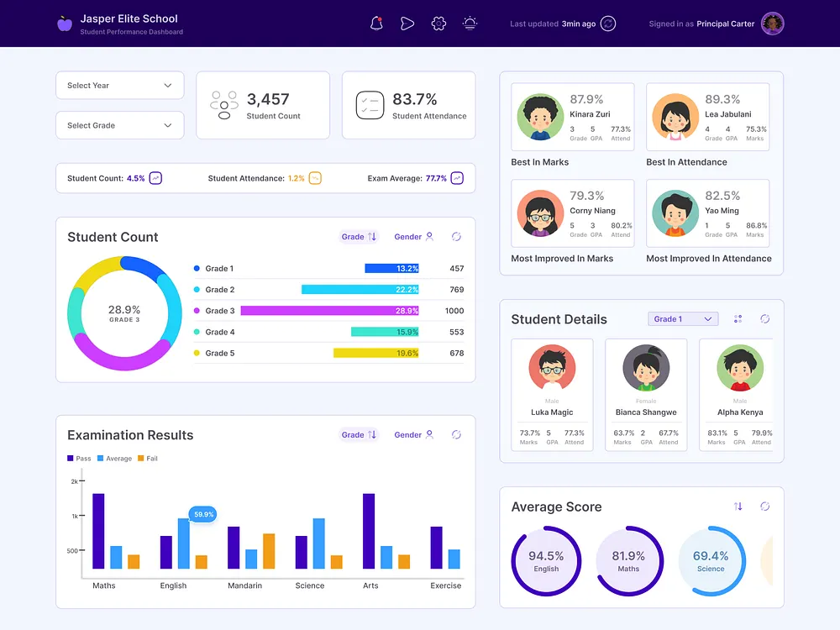The width and height of the screenshot is (840, 630).
Task: Click the Exam Average 77.7% trend chip
Action: (x=456, y=178)
